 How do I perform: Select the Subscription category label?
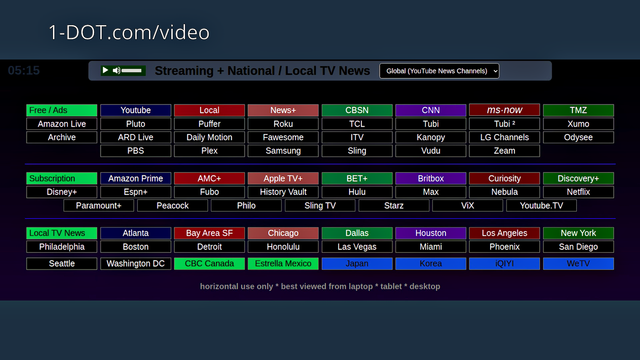[62, 178]
